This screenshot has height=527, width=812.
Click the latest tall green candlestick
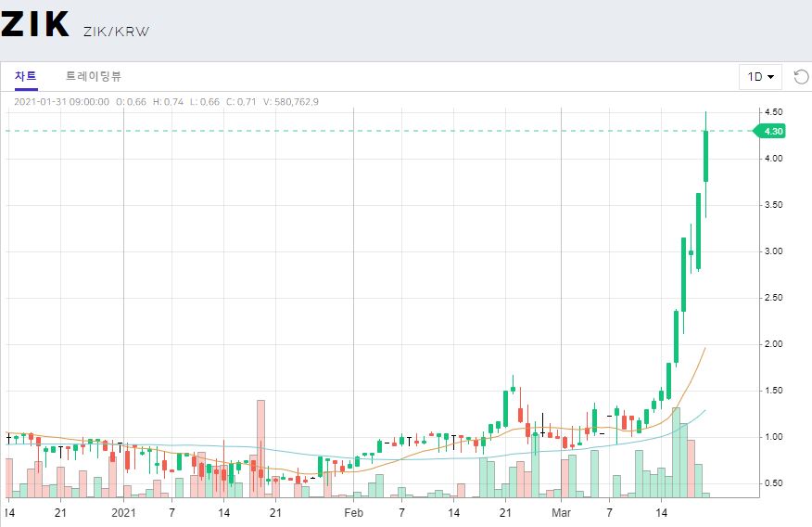705,156
